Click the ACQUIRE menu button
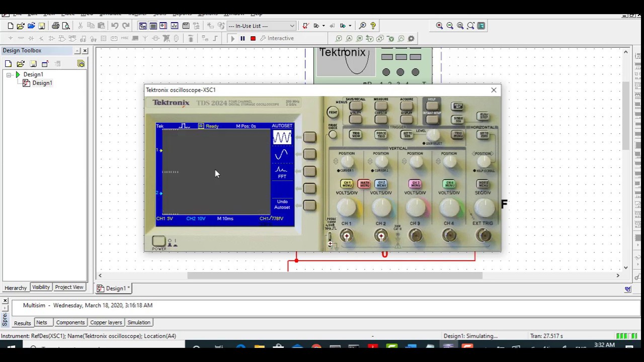 (x=407, y=106)
